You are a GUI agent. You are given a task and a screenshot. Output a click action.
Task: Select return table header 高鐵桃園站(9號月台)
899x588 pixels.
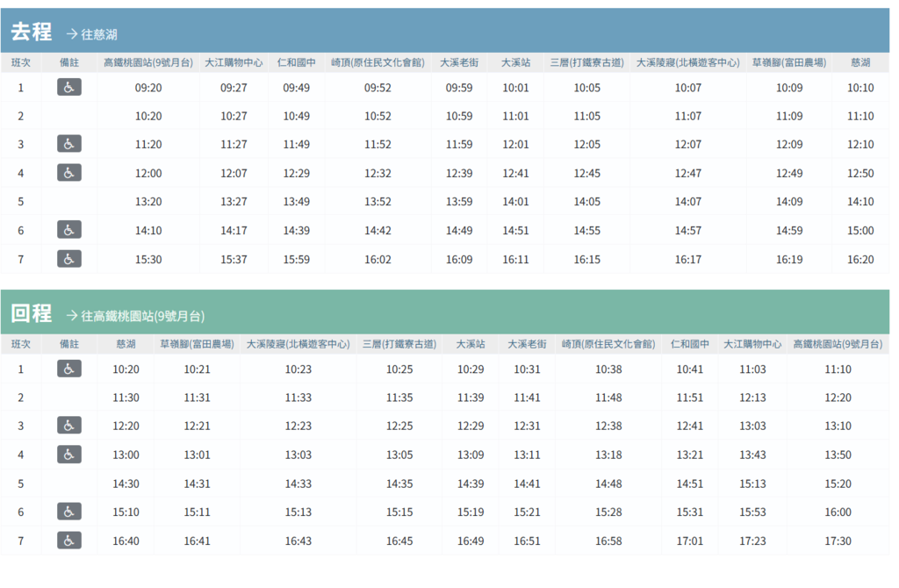838,344
